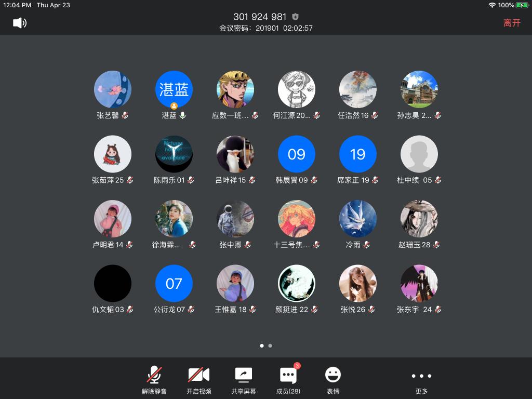
Task: Tap 仇文韬 03 black avatar
Action: (x=113, y=284)
